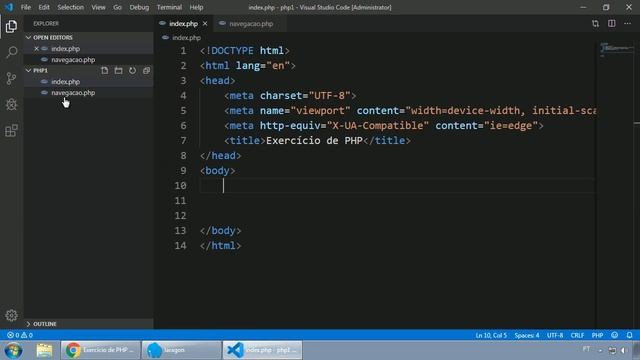The height and width of the screenshot is (360, 640).
Task: Click the index.php breadcrumb
Action: [186, 38]
